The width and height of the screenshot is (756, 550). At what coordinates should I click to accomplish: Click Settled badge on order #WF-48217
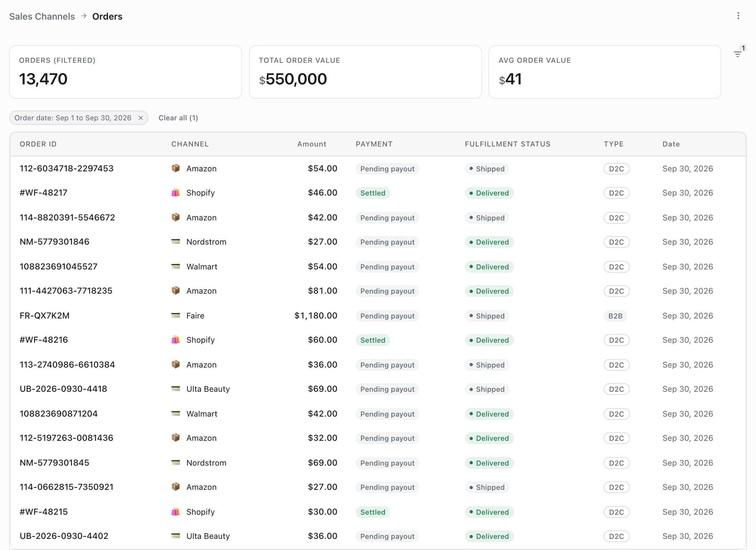pyautogui.click(x=373, y=193)
